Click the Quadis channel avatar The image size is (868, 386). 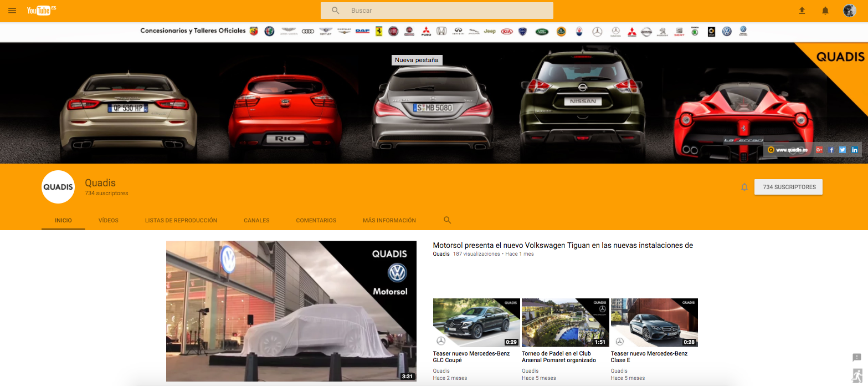[x=58, y=187]
